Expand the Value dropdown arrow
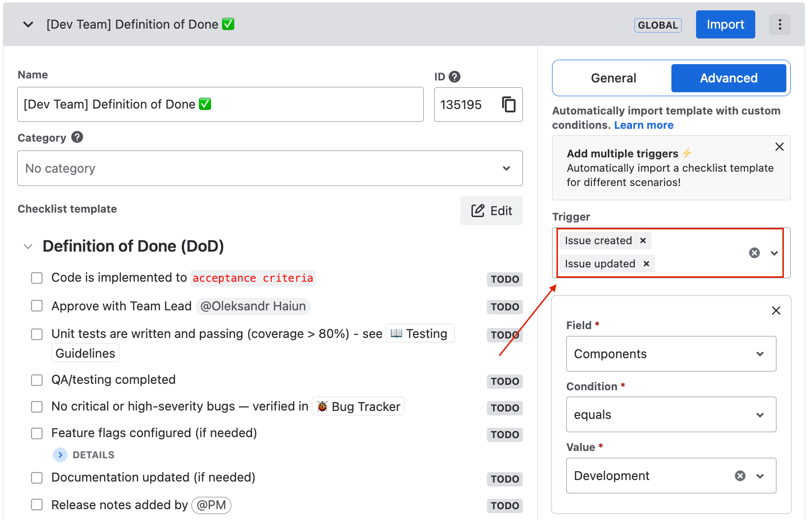This screenshot has width=812, height=520. click(760, 476)
